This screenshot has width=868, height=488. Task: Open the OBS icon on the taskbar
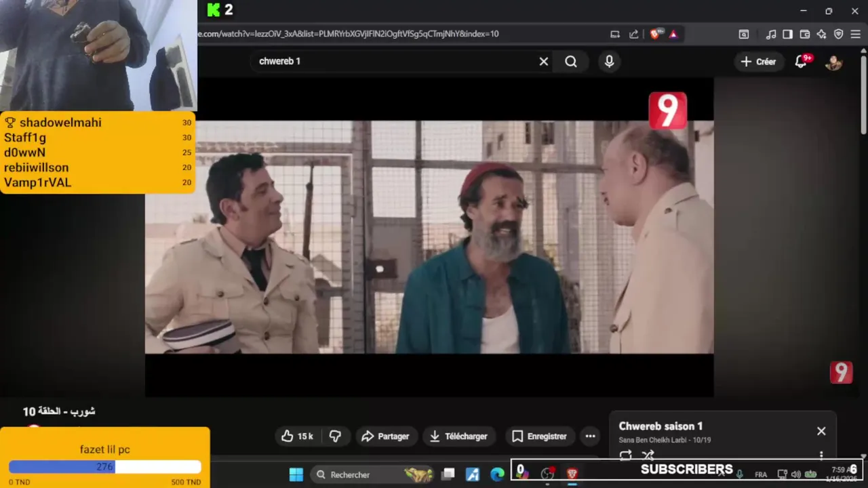547,474
